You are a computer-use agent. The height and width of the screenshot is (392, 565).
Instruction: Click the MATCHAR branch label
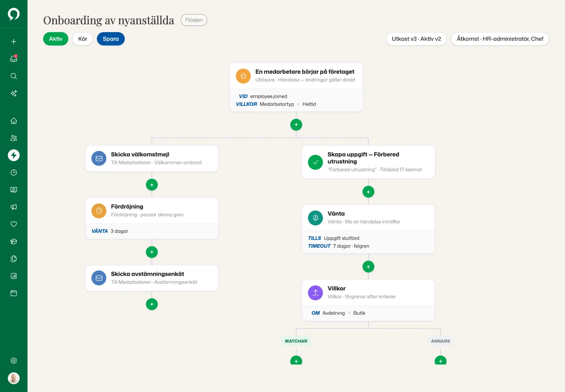coord(296,341)
